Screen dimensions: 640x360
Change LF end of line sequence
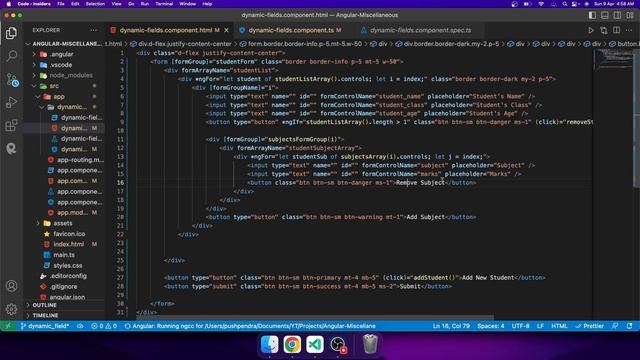(540, 326)
